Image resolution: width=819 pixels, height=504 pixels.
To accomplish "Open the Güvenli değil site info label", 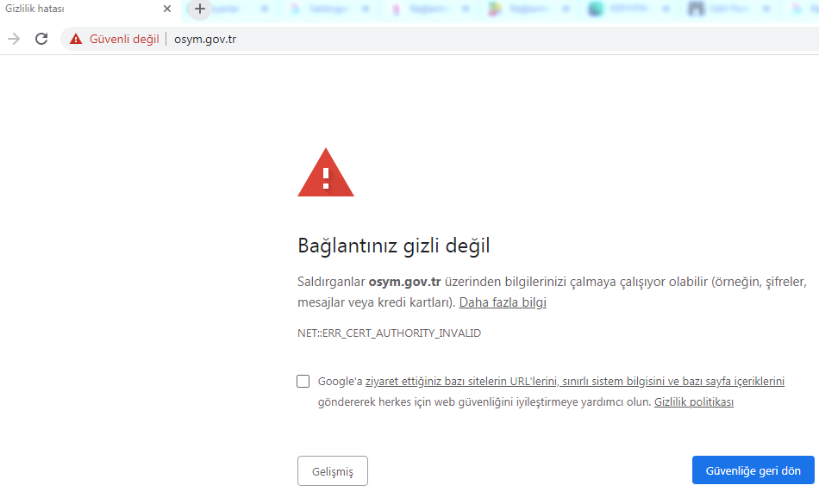I will (x=123, y=39).
